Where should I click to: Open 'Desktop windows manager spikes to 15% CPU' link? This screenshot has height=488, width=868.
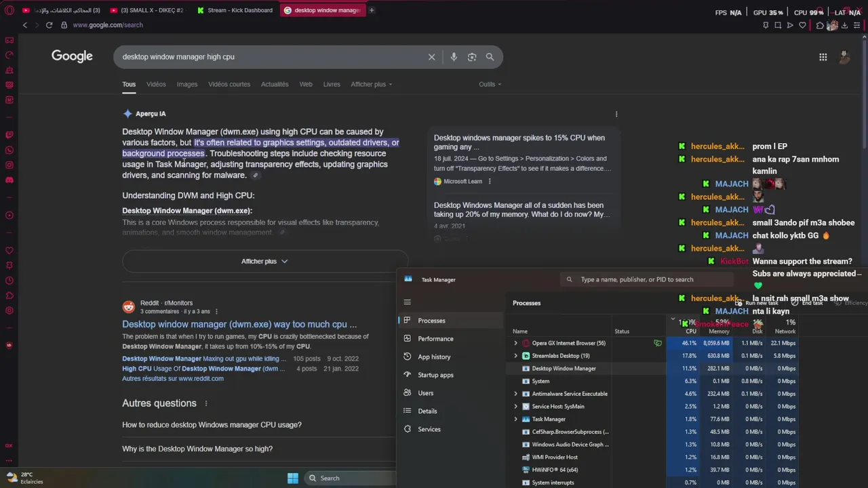coord(519,142)
